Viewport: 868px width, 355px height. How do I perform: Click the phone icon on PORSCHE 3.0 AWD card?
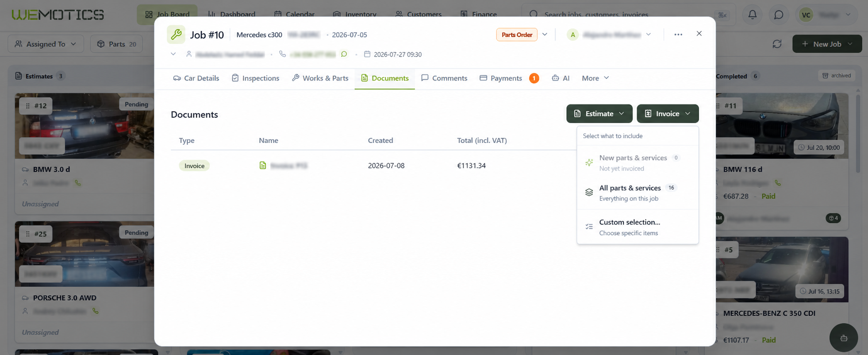point(96,311)
